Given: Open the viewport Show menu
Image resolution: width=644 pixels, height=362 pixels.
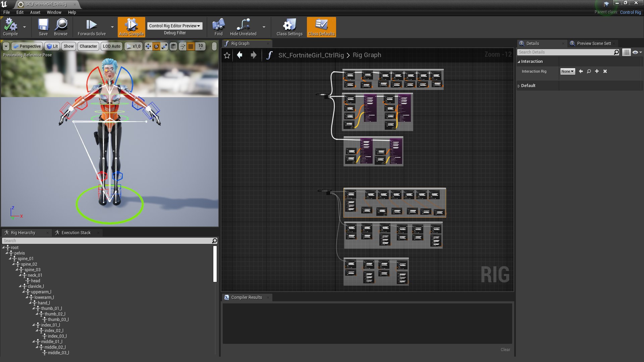Looking at the screenshot, I should (69, 46).
